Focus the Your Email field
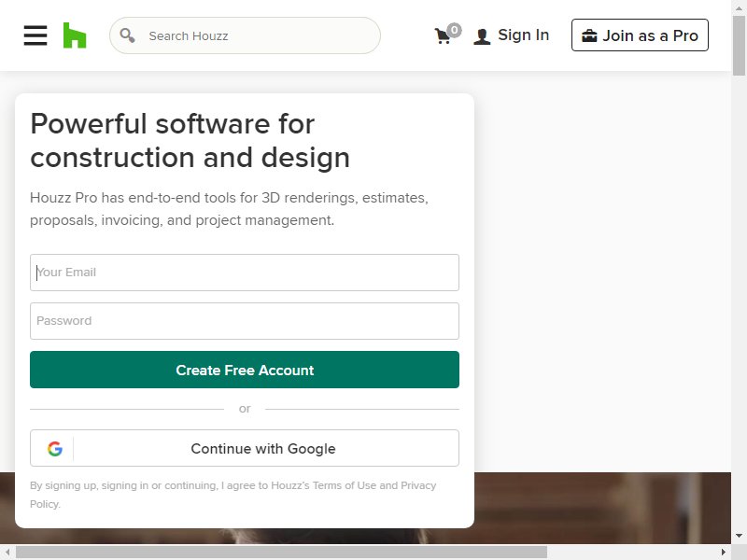Screen dimensions: 747x560 point(245,273)
